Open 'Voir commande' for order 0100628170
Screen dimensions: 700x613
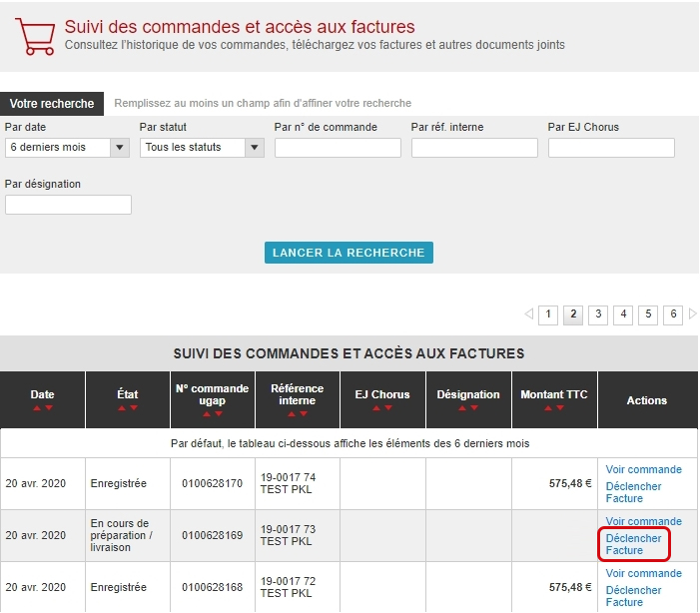643,469
